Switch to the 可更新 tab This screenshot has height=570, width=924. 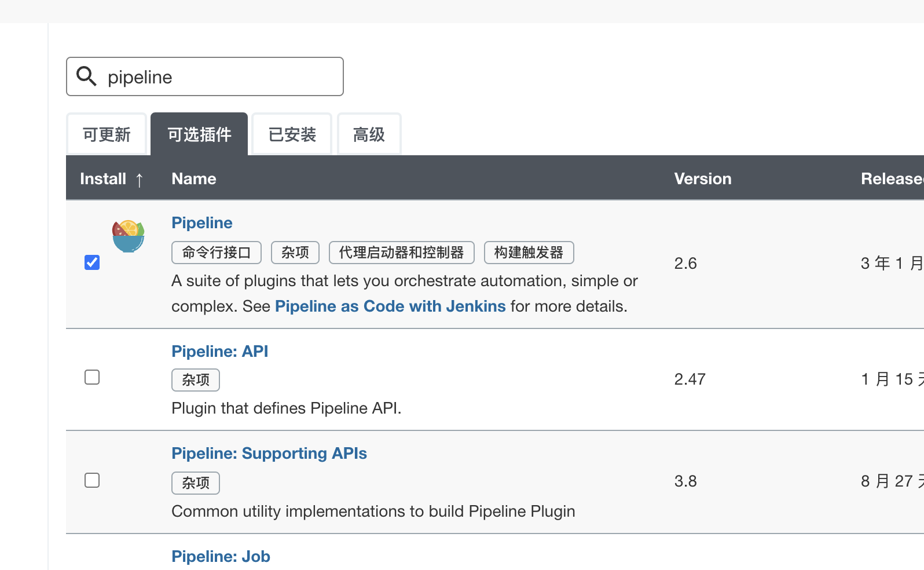107,134
